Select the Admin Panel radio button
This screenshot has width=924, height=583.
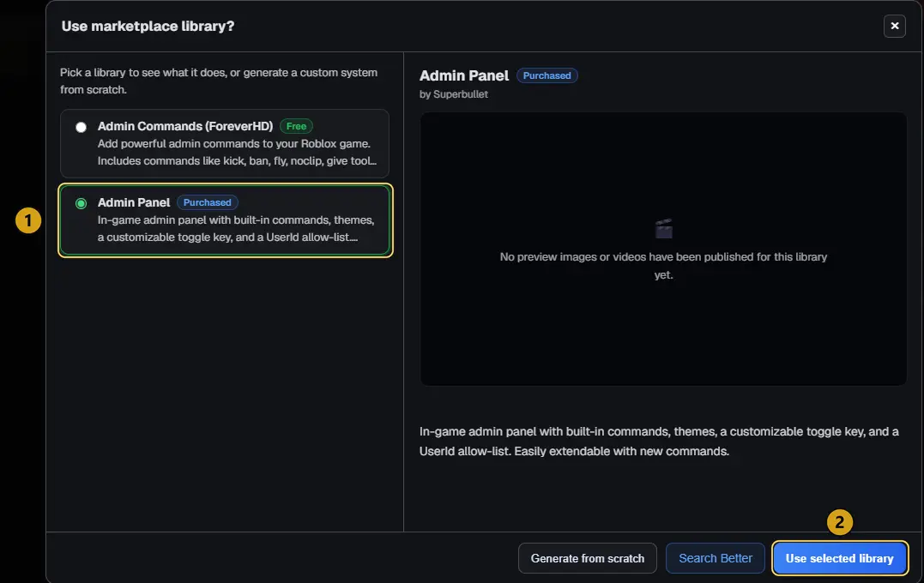click(x=81, y=203)
